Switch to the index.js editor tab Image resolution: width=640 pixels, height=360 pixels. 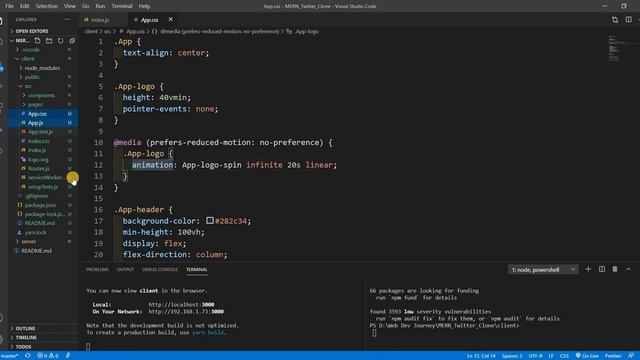coord(100,20)
